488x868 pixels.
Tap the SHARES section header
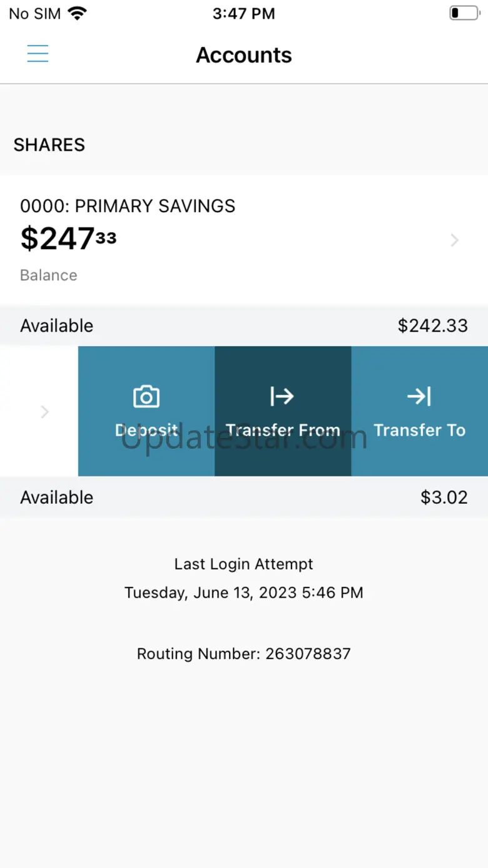pyautogui.click(x=49, y=145)
